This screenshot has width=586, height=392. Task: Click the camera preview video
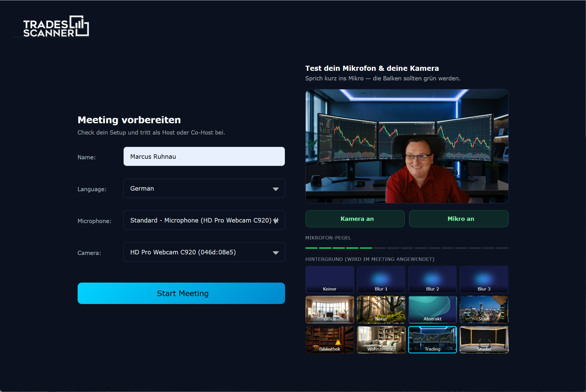407,146
